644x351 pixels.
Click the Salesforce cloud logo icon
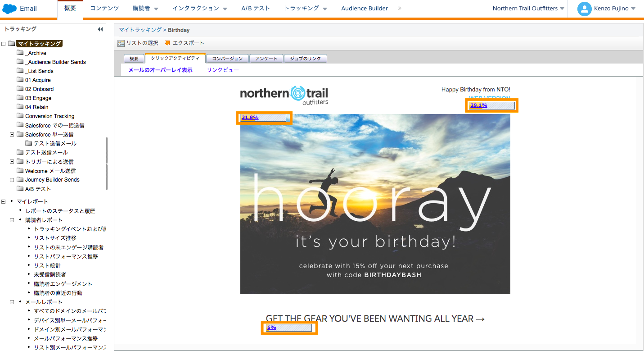coord(9,9)
